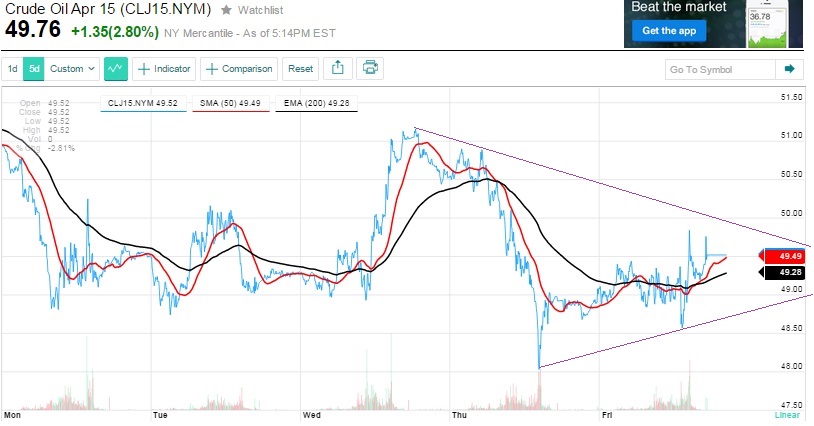Select the 1d time range
This screenshot has width=814, height=426.
point(13,69)
